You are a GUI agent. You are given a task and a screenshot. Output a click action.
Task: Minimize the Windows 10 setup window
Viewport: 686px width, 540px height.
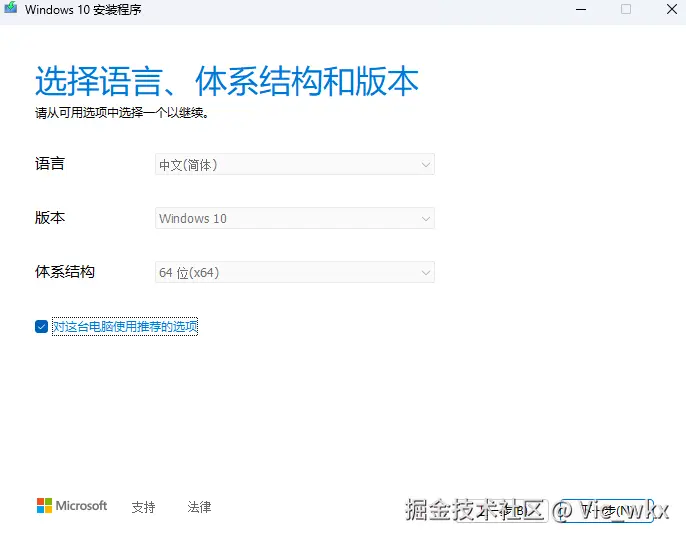pyautogui.click(x=581, y=9)
